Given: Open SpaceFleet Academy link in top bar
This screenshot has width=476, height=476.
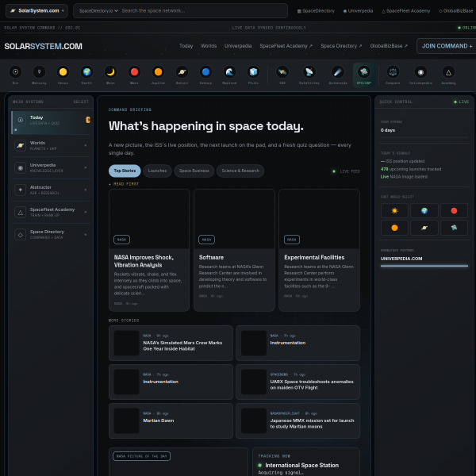Looking at the screenshot, I should (x=405, y=11).
